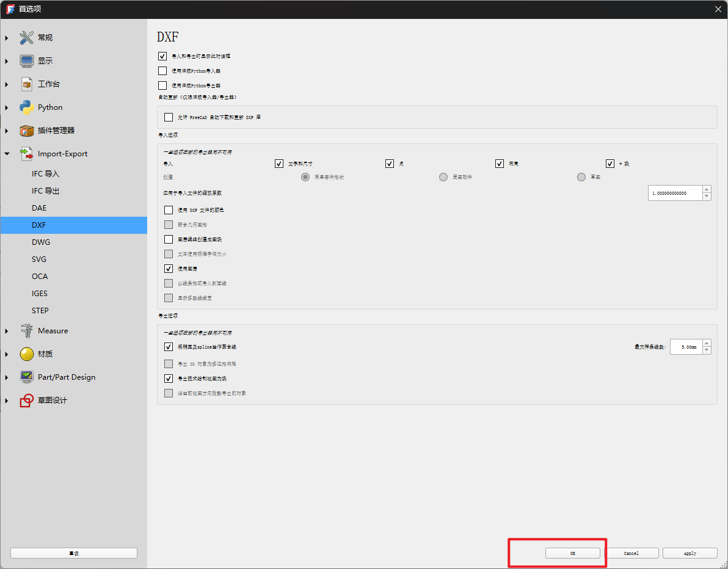728x569 pixels.
Task: Click the Python logo icon
Action: [26, 107]
